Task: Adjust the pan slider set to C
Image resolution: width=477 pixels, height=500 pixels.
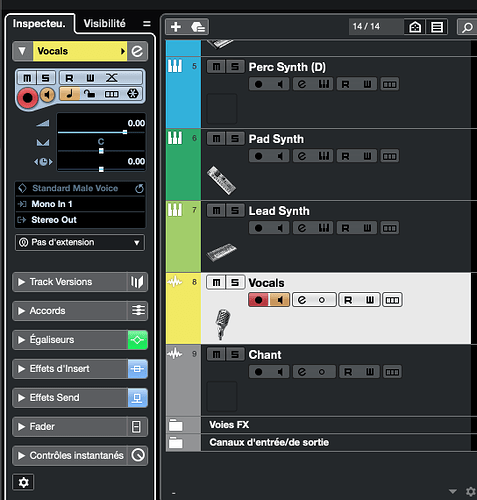Action: [x=101, y=151]
